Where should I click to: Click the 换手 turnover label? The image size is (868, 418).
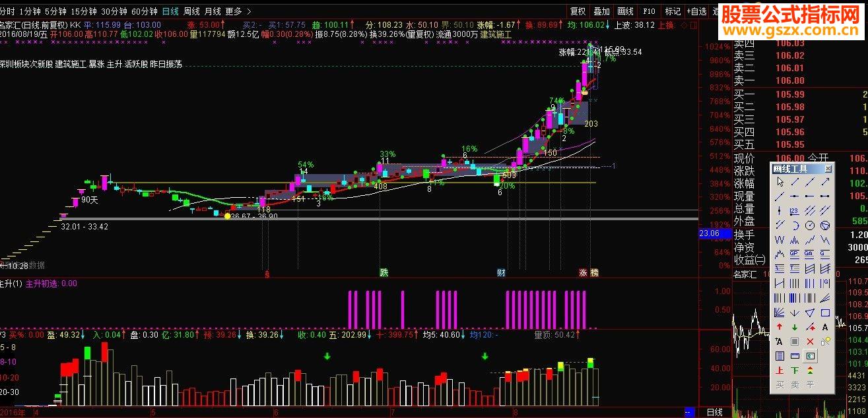coord(745,234)
